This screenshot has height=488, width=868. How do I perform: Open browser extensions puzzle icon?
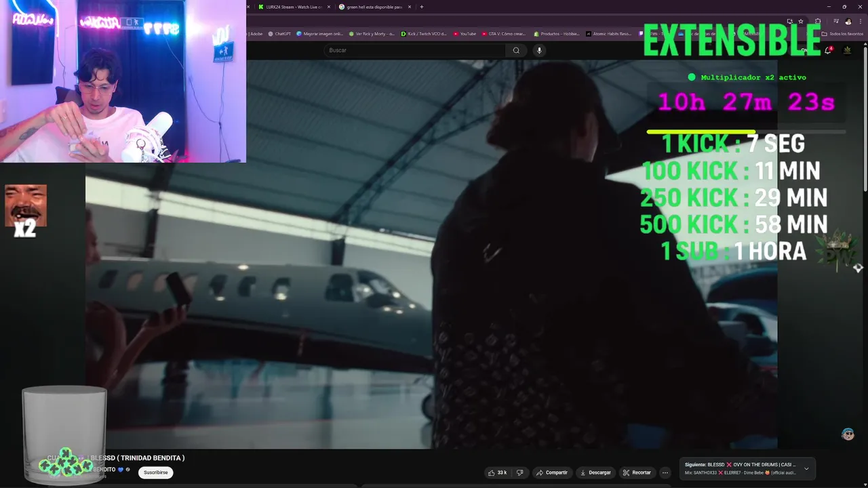tap(818, 21)
